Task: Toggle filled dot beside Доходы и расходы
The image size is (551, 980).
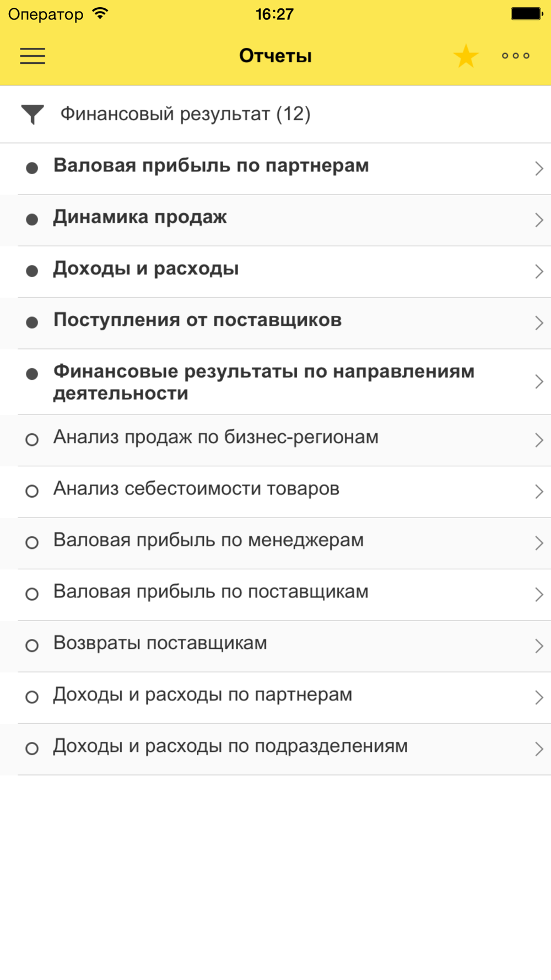Action: tap(32, 271)
